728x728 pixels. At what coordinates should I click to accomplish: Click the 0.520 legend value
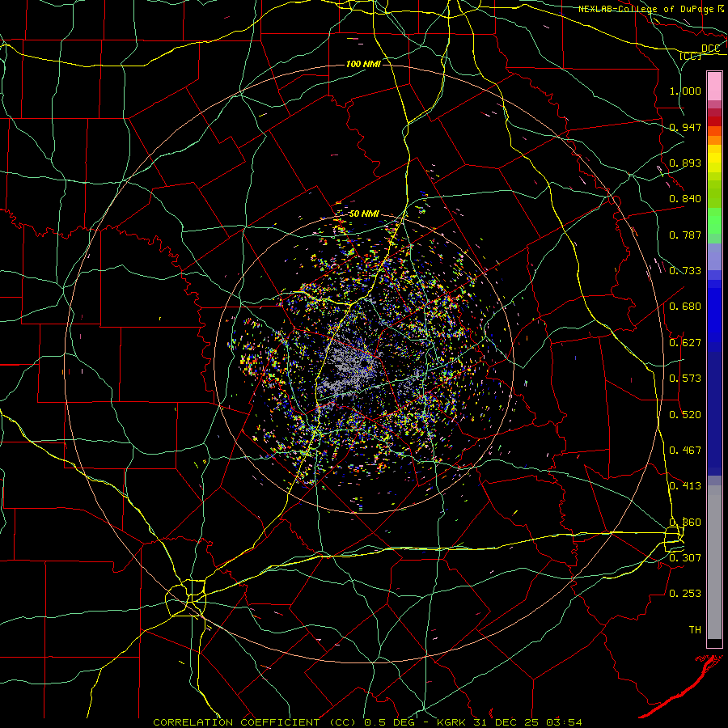tap(685, 415)
